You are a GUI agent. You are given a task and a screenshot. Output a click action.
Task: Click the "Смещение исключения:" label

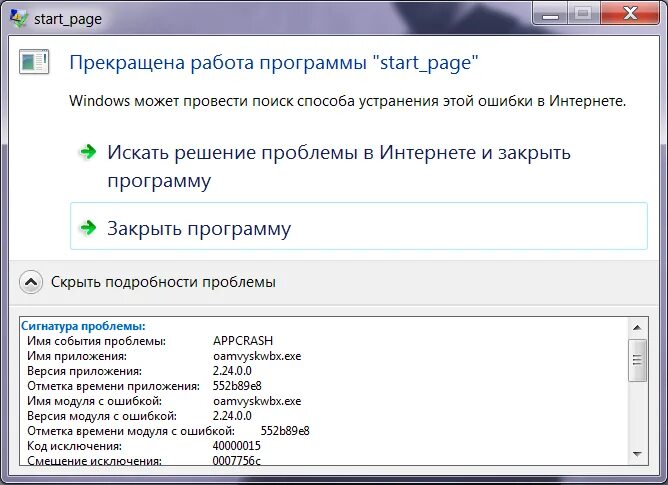coord(94,460)
